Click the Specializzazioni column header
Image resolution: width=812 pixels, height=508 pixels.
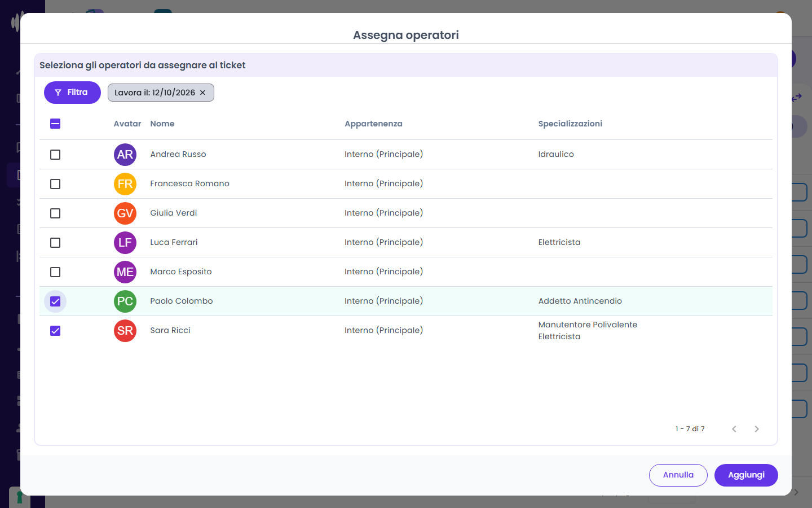(x=570, y=124)
